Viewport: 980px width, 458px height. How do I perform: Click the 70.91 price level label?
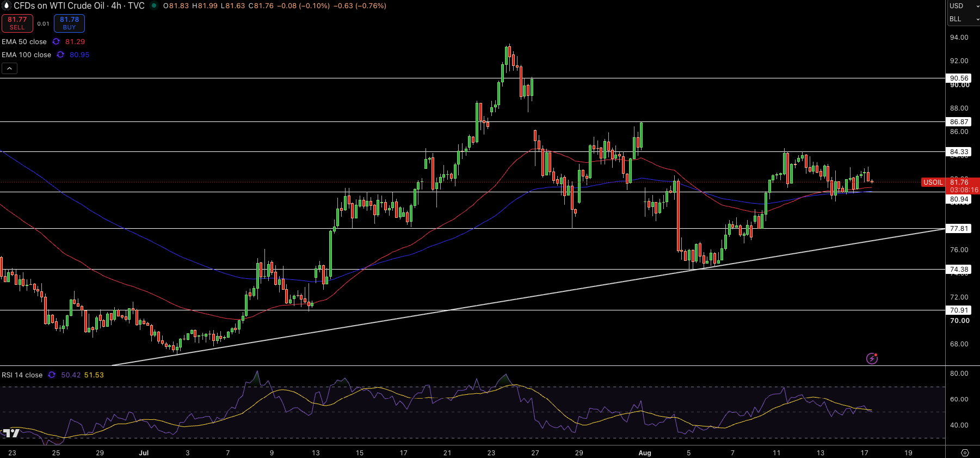[x=959, y=310]
